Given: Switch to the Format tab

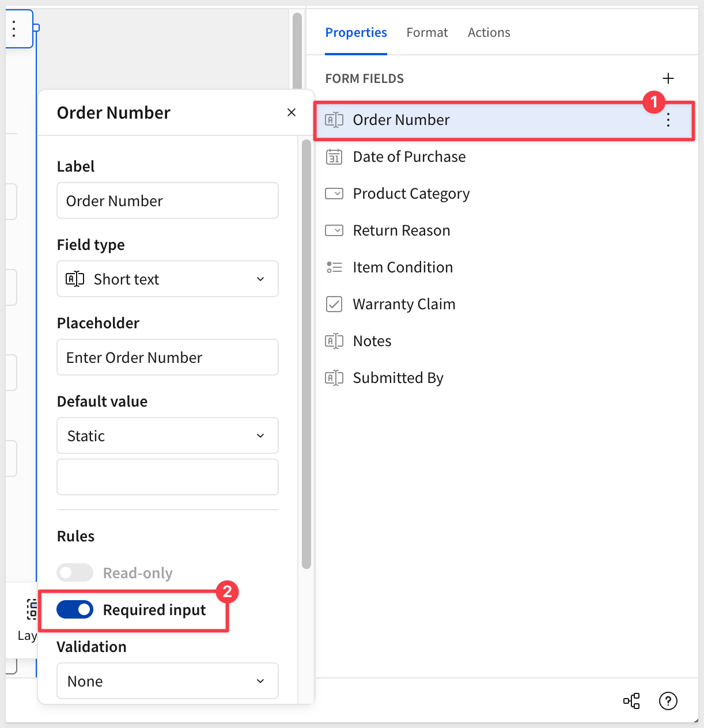Looking at the screenshot, I should [x=427, y=33].
